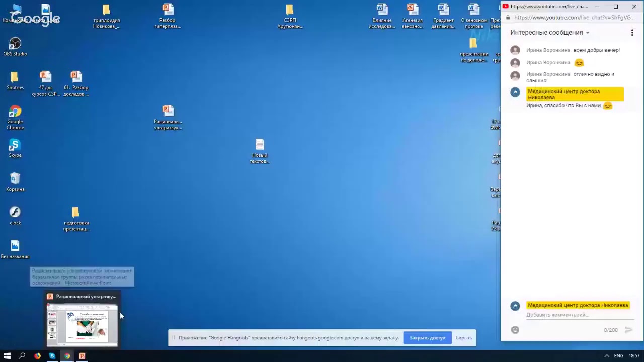Open the Влияние исследова... Word document
This screenshot has width=644, height=362.
(x=382, y=16)
